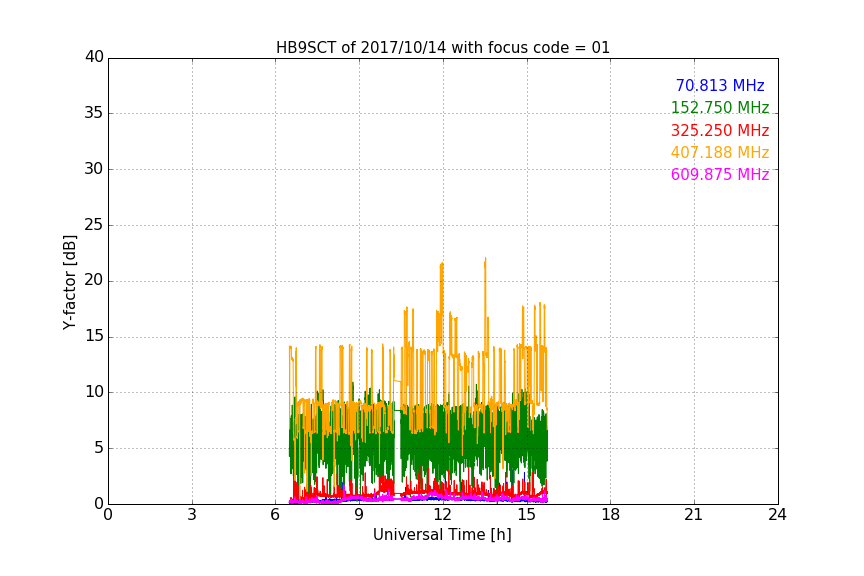Click the 15 tick on the Y axis
Viewport: 864px width, 576px height.
(94, 336)
